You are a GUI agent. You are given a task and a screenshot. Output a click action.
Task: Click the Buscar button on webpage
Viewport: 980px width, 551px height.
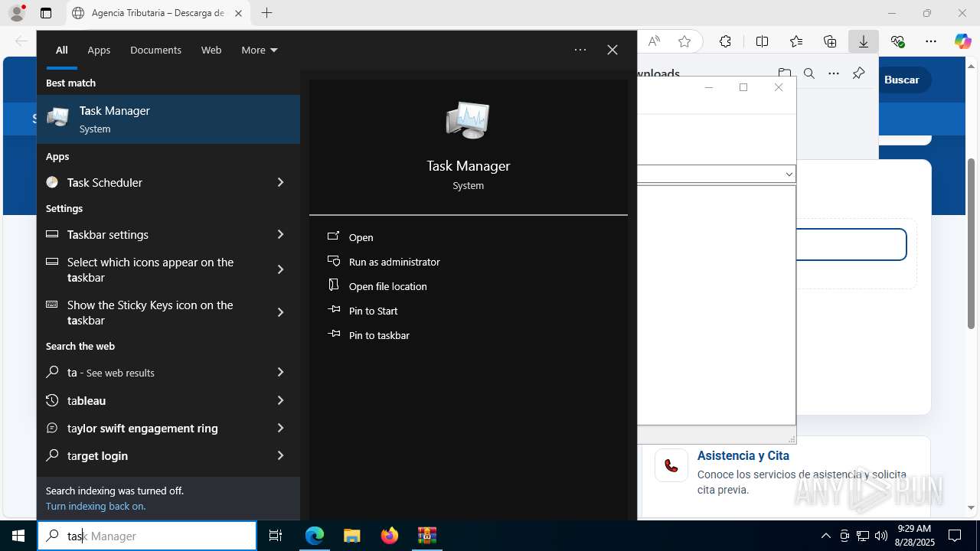click(x=901, y=80)
